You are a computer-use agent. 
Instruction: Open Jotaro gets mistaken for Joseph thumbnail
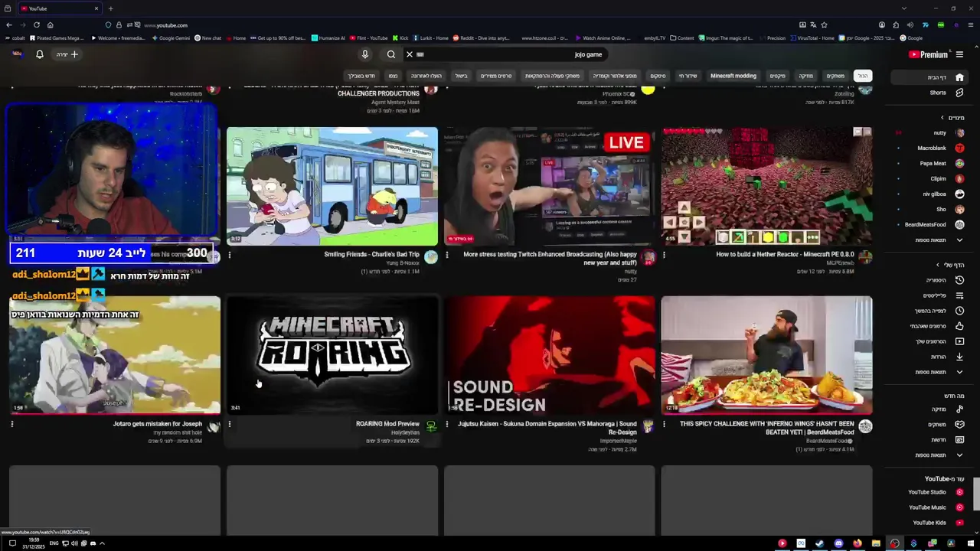pos(115,355)
